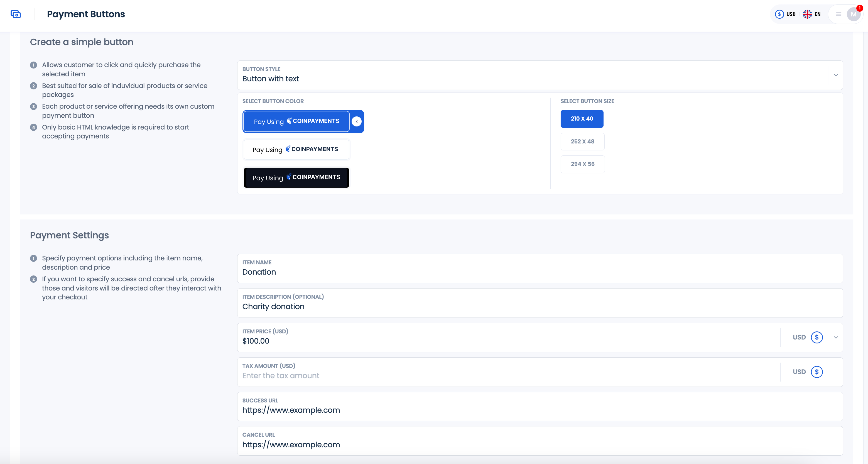The width and height of the screenshot is (868, 464).
Task: Select the black Pay Using CoinPayments button color
Action: [x=296, y=177]
